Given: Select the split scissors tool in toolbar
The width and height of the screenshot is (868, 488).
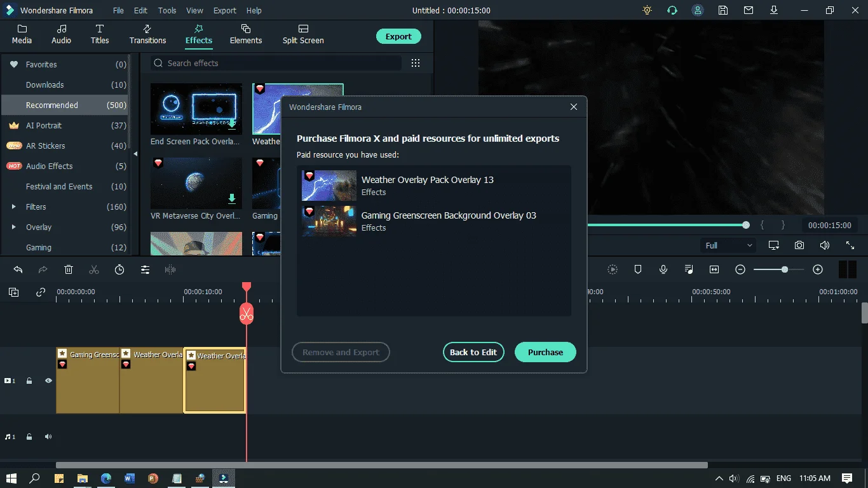Looking at the screenshot, I should [94, 269].
